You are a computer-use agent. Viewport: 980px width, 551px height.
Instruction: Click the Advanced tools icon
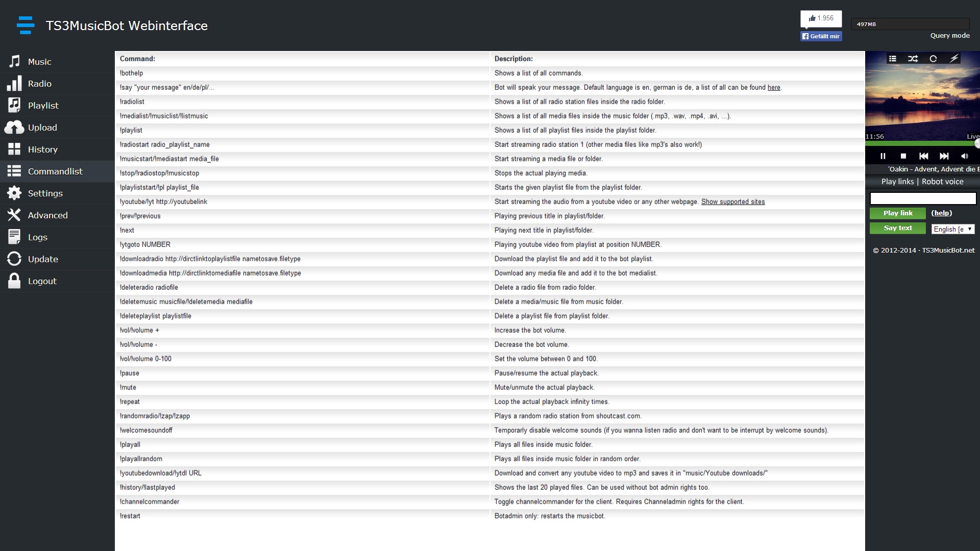coord(14,215)
